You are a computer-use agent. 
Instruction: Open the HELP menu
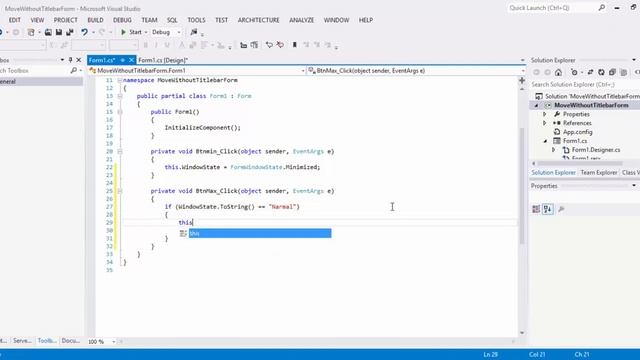pos(366,20)
